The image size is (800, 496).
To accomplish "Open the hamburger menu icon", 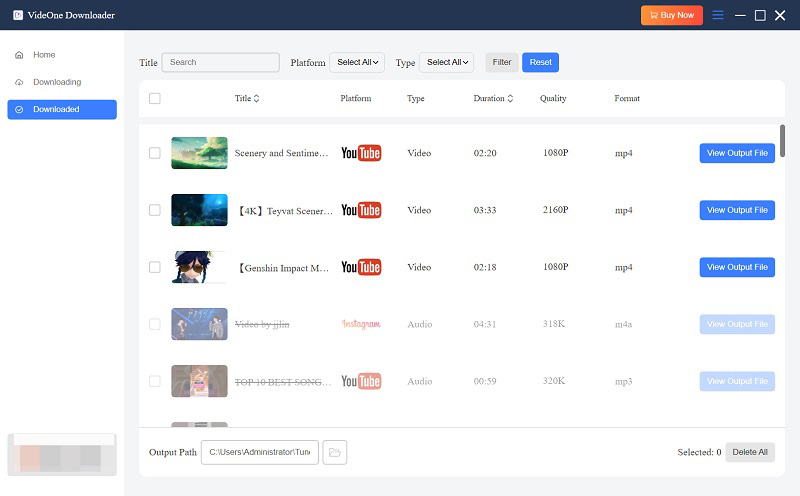I will pyautogui.click(x=717, y=15).
